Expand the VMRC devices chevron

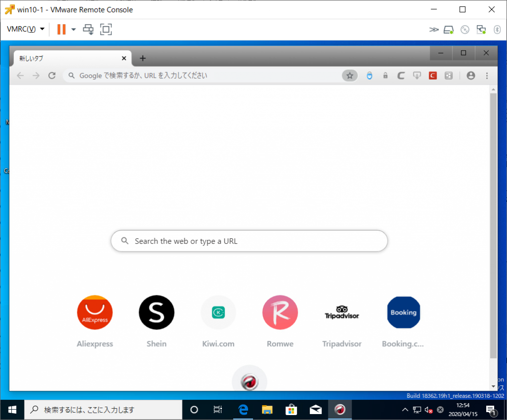[x=434, y=30]
